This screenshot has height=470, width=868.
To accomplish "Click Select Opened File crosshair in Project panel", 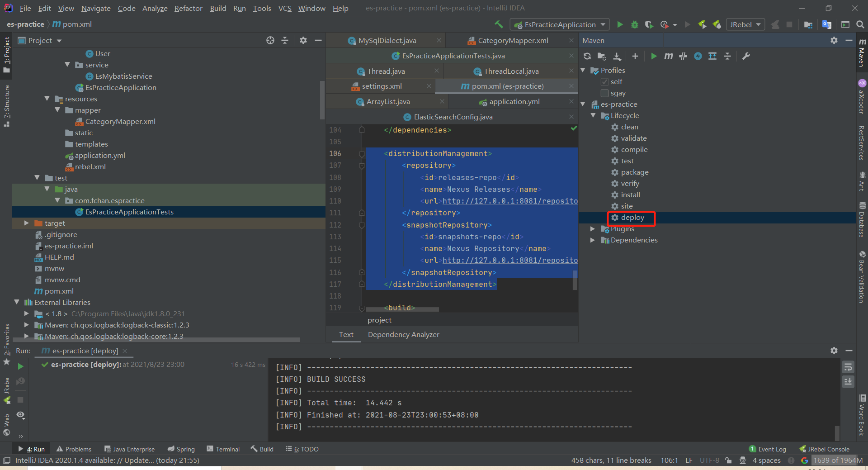I will pos(270,40).
